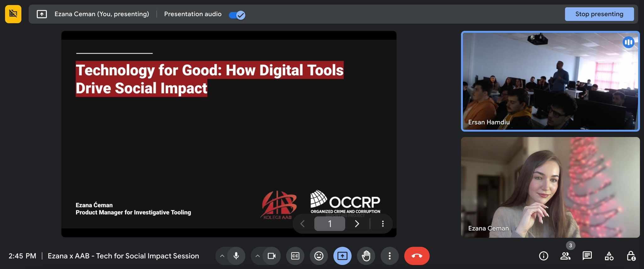The image size is (644, 269).
Task: Click the meeting title Ezana x AAB - Tech for Social Impact Session
Action: tap(123, 256)
